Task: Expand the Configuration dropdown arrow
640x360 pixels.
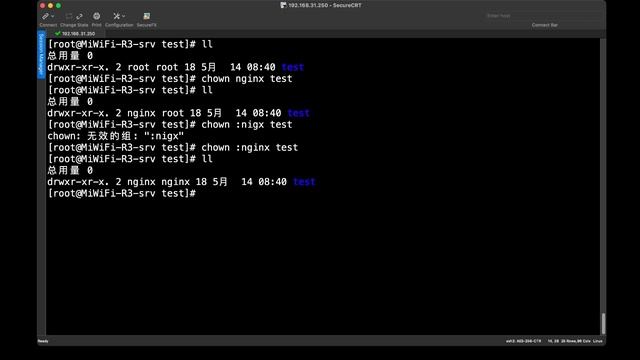Action: tap(124, 16)
